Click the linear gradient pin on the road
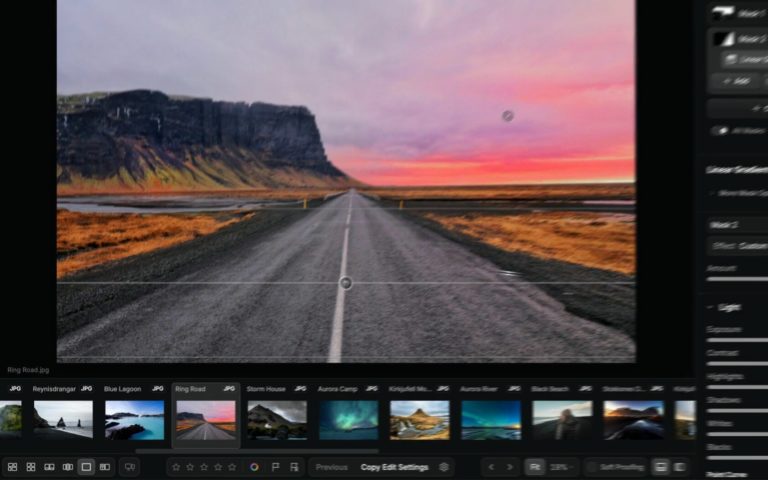Viewport: 768px width, 480px height. tap(346, 283)
